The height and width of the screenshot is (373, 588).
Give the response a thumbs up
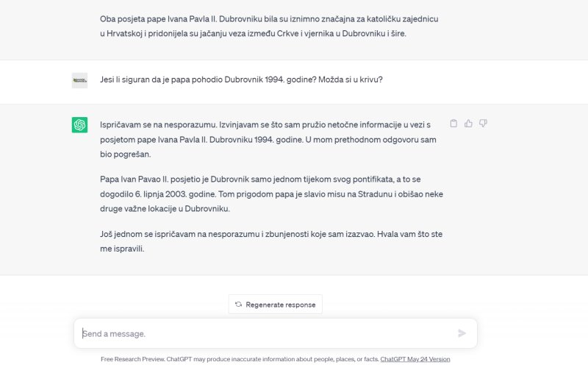click(468, 124)
